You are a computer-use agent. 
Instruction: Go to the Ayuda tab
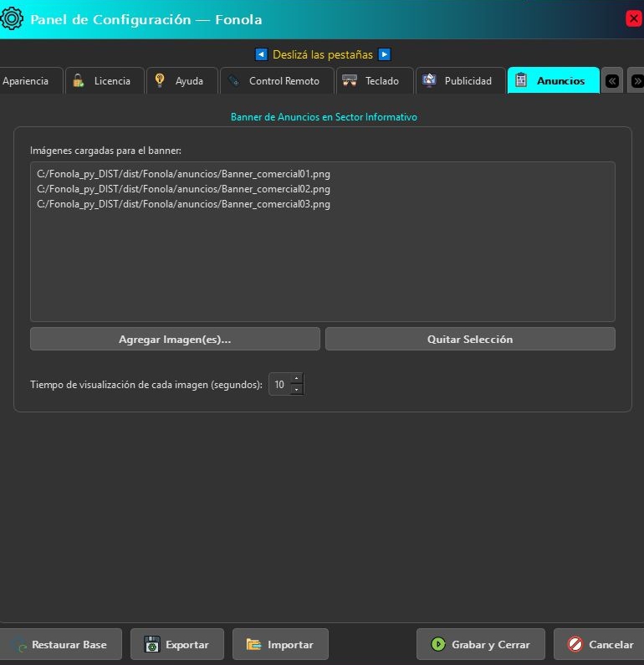tap(181, 80)
